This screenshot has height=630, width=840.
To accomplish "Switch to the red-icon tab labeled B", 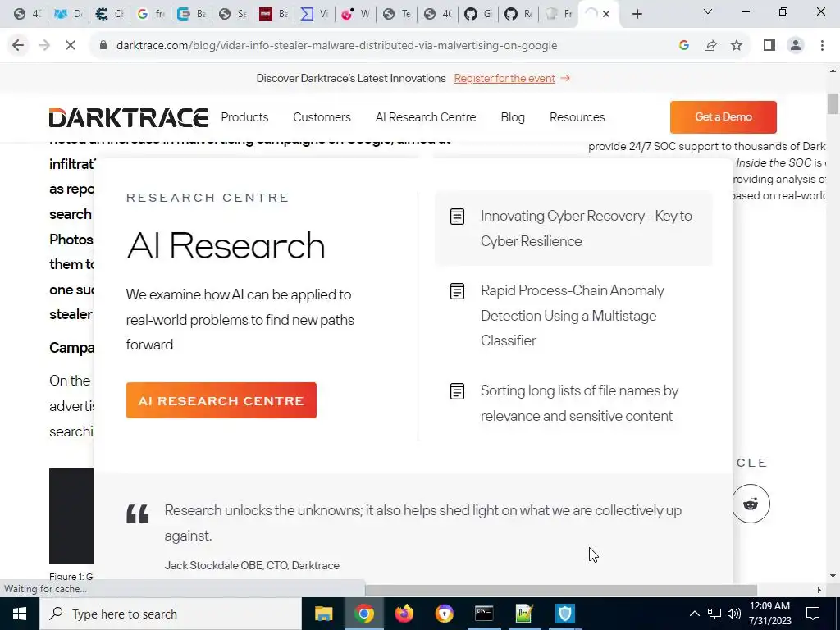I will coord(274,15).
